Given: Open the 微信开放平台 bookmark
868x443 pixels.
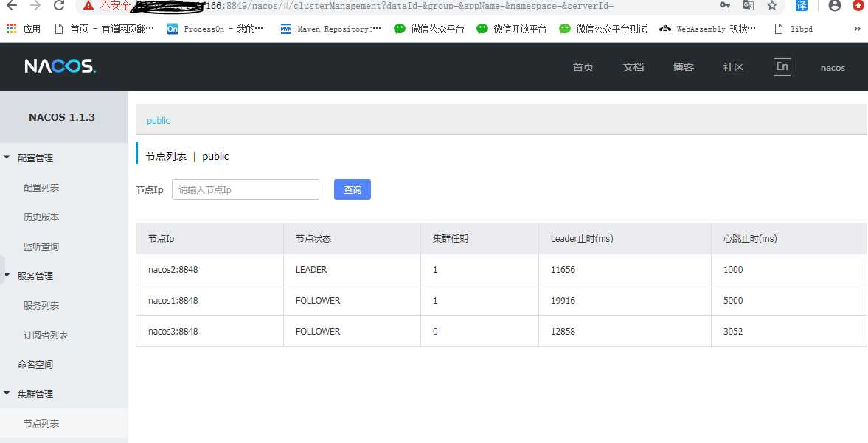Looking at the screenshot, I should coord(512,29).
